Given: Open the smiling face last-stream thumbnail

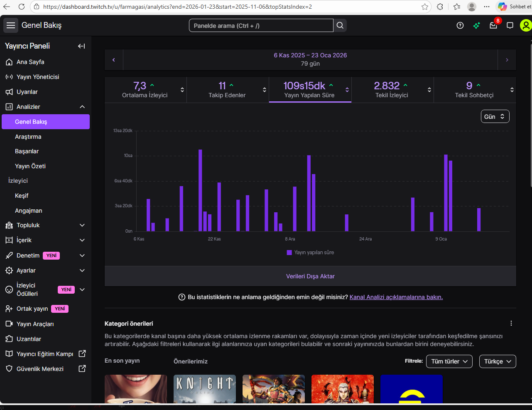Looking at the screenshot, I should (136, 389).
